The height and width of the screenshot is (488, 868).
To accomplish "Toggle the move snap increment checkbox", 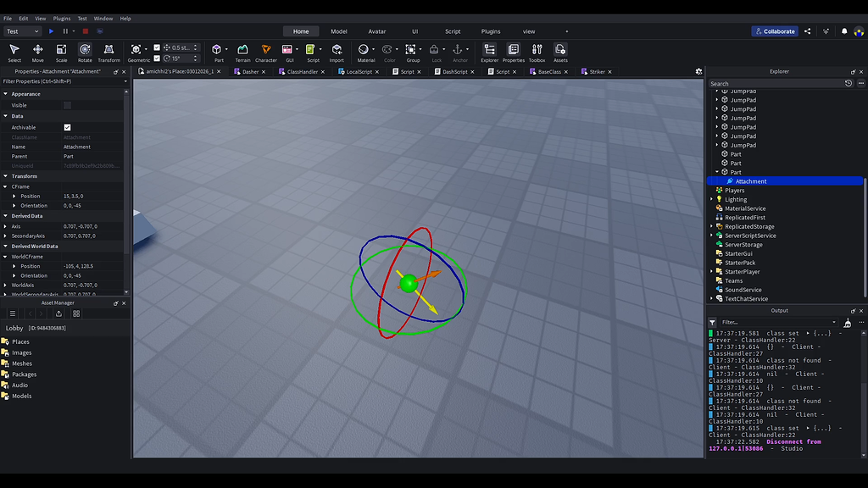I will [157, 47].
